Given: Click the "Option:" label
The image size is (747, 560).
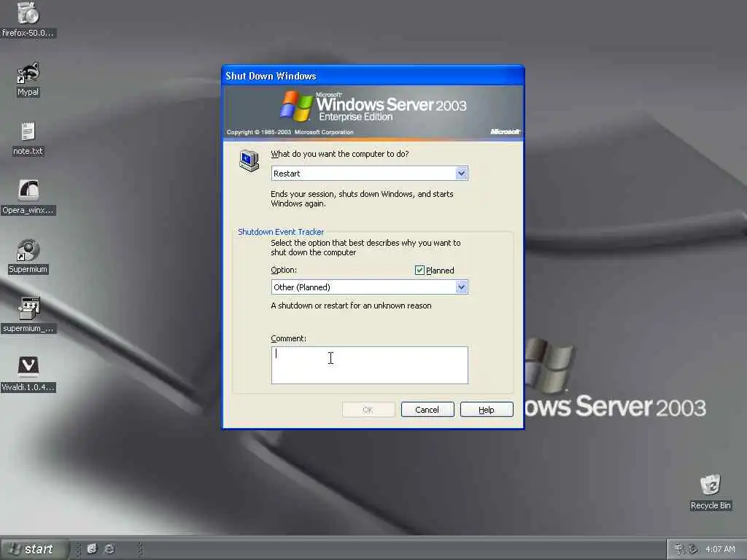Looking at the screenshot, I should pyautogui.click(x=284, y=270).
